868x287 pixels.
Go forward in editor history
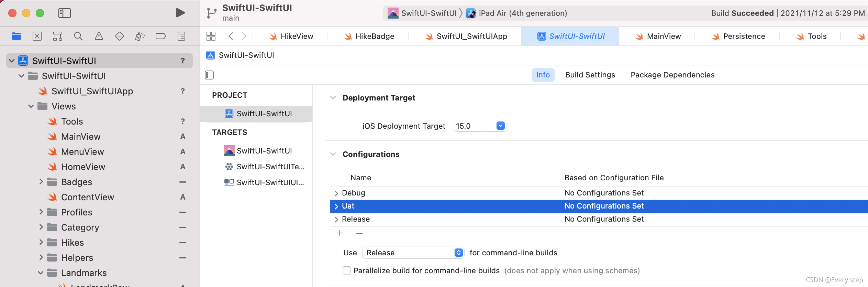click(244, 36)
